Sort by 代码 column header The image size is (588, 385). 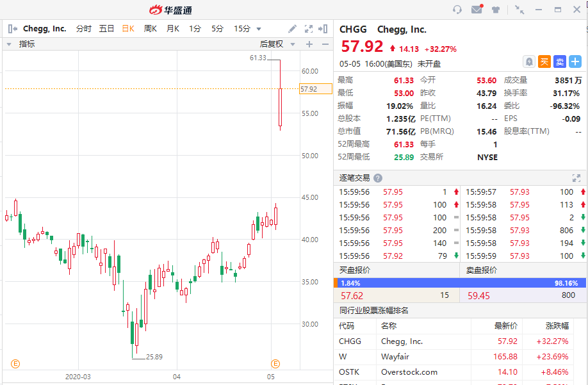coord(347,326)
